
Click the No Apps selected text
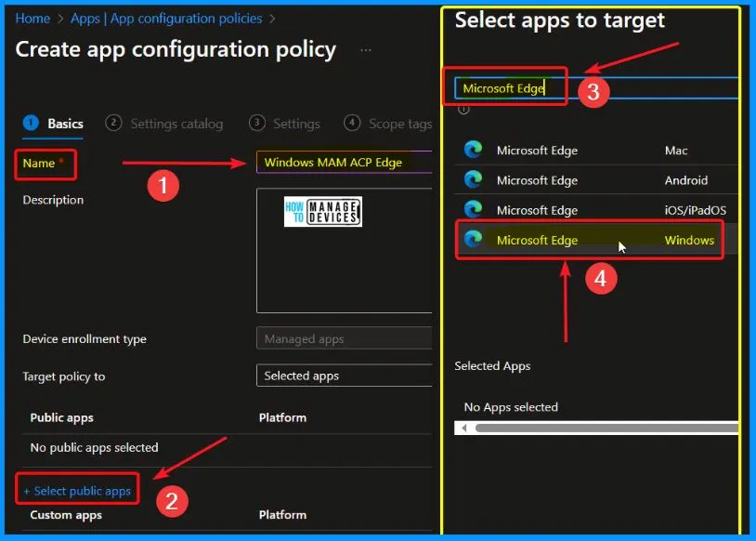(511, 407)
